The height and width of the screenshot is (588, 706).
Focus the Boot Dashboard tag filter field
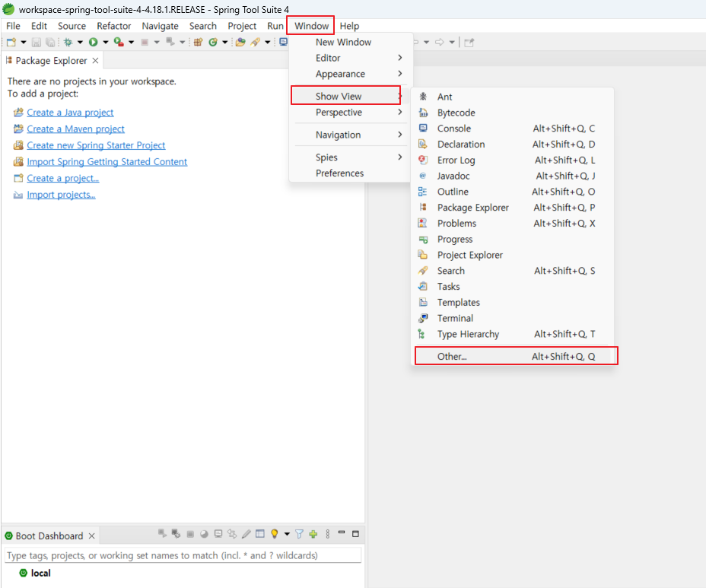coord(183,555)
